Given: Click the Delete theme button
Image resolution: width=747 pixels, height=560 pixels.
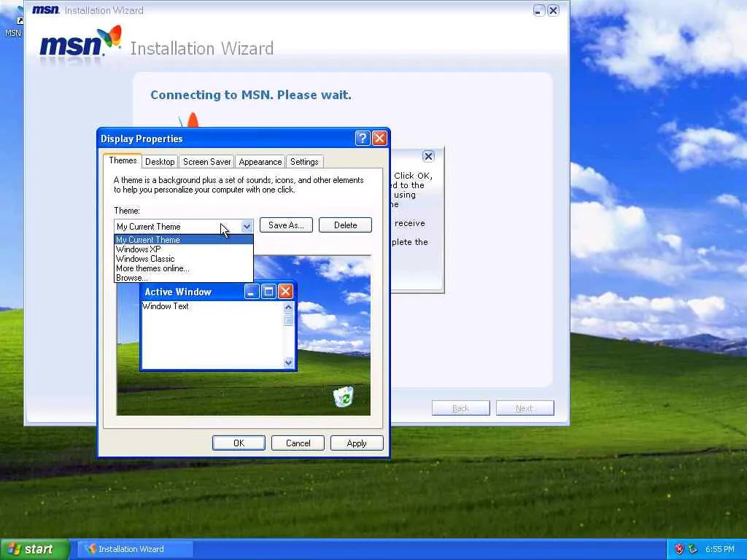Looking at the screenshot, I should coord(345,225).
